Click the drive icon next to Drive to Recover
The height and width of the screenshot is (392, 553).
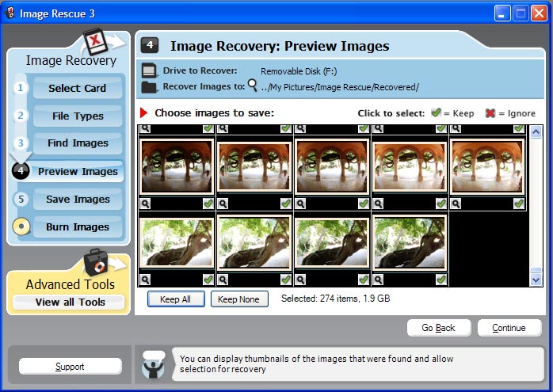tap(149, 71)
